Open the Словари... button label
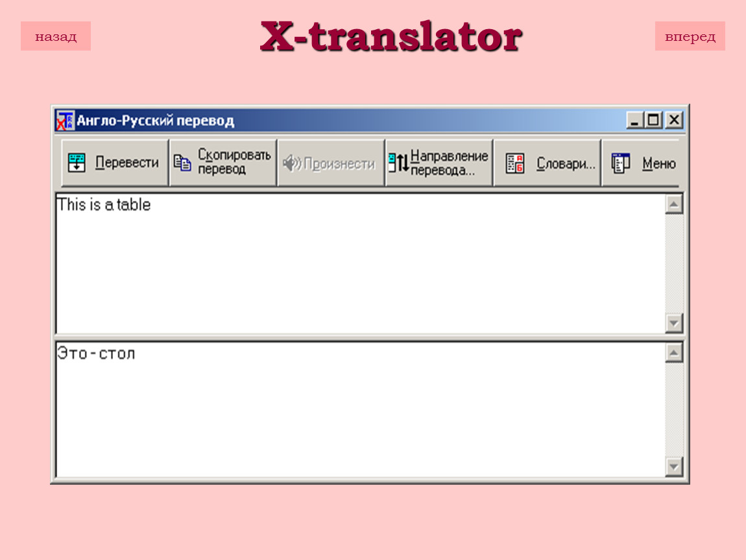The image size is (746, 560). [x=566, y=163]
